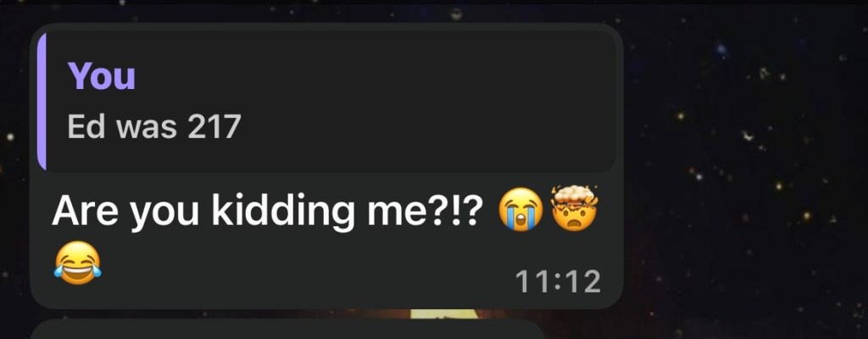Open the quoted "Ed was 217" text
Screen dimensions: 868x339
pos(154,127)
